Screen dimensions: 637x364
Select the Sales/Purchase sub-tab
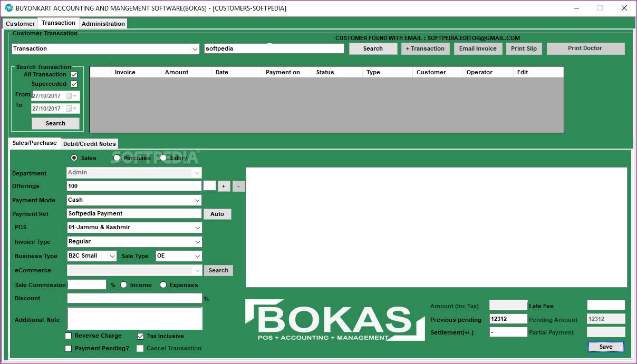click(35, 143)
